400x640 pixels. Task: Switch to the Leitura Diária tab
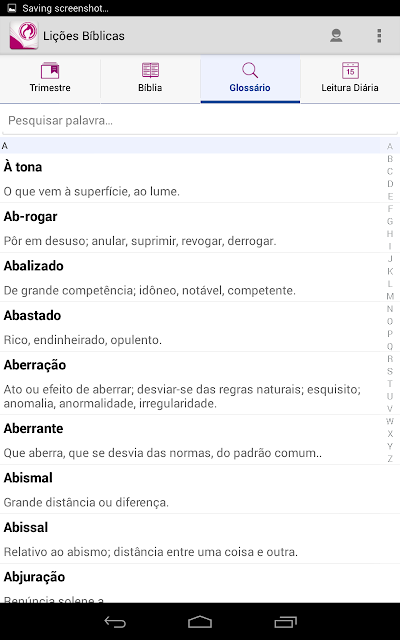click(x=350, y=79)
